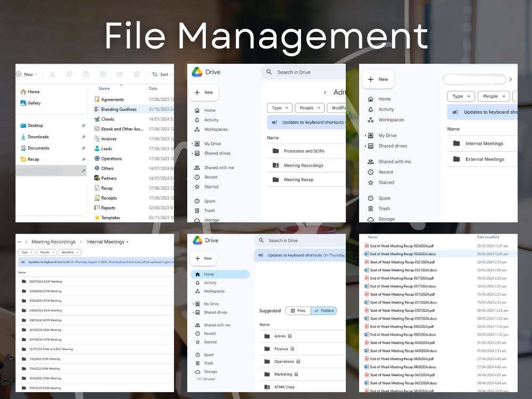The image size is (532, 399).
Task: Open the Partners folder in File Explorer
Action: tap(105, 178)
